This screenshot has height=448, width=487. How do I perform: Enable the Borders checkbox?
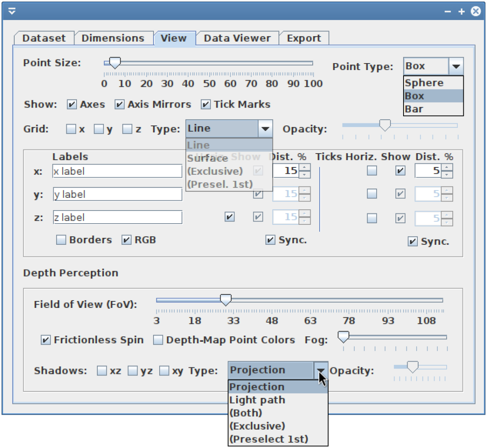(61, 240)
